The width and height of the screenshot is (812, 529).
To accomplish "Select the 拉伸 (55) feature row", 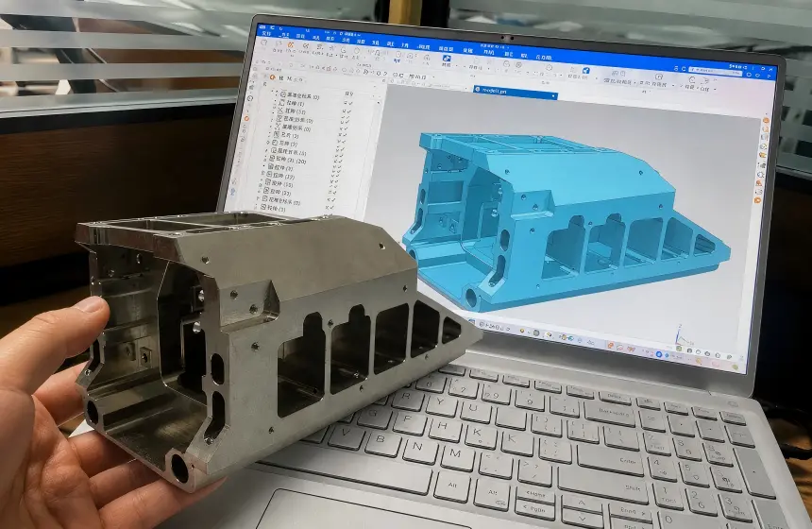I will [279, 183].
